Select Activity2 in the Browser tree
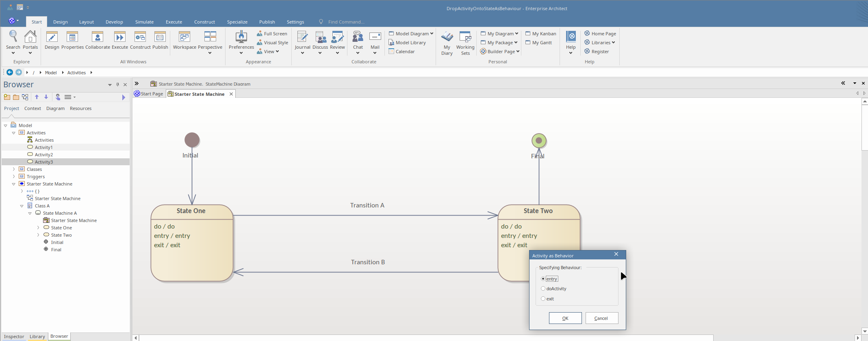The height and width of the screenshot is (341, 868). 44,155
